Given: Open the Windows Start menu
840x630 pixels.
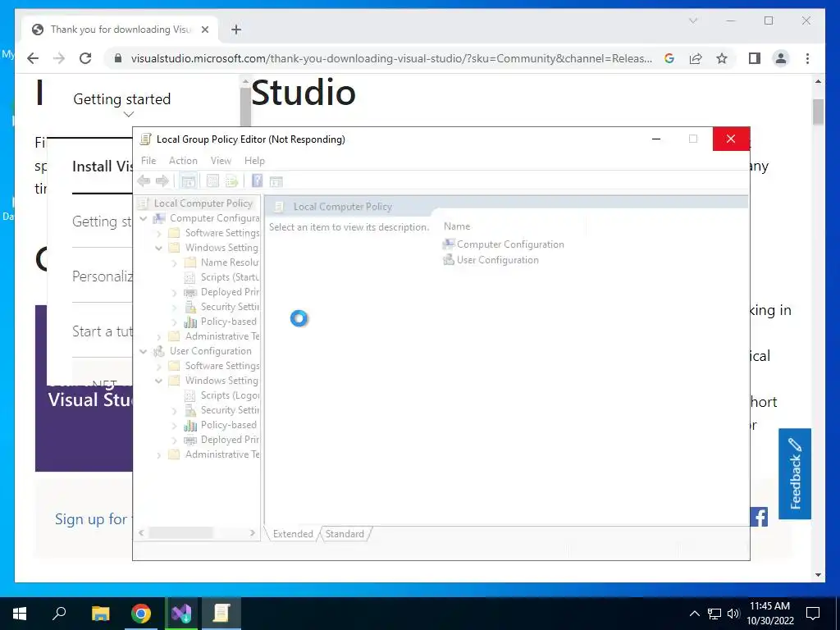Looking at the screenshot, I should 20,614.
